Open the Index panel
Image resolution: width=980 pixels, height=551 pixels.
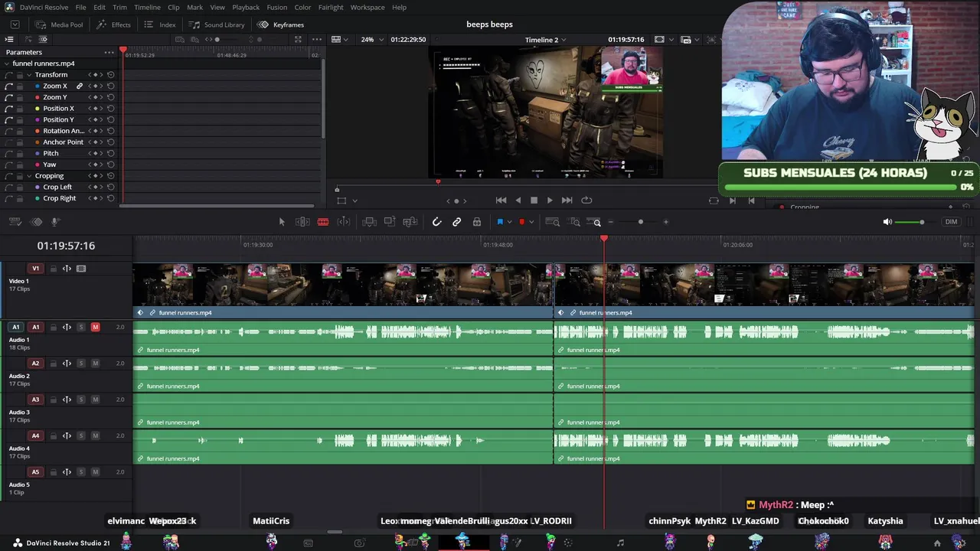point(160,24)
